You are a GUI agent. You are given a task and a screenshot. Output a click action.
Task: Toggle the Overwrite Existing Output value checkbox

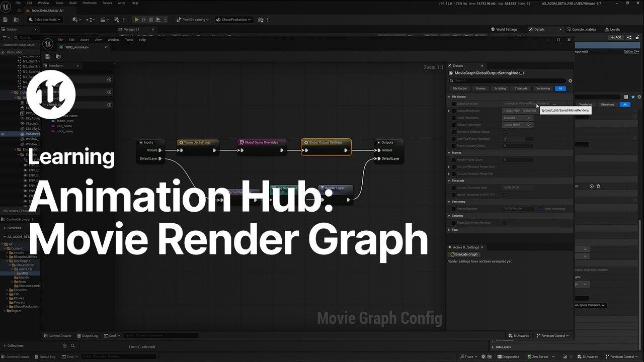click(505, 132)
